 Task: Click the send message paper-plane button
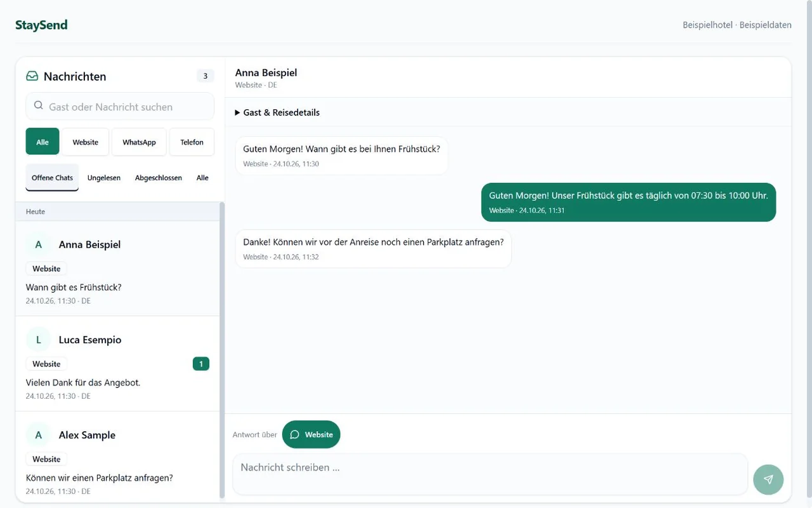click(768, 479)
